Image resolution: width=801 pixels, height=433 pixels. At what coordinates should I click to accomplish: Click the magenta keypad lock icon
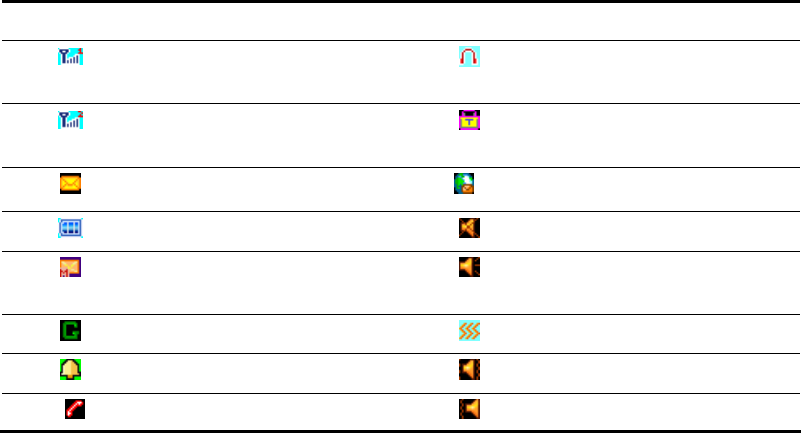tap(469, 120)
